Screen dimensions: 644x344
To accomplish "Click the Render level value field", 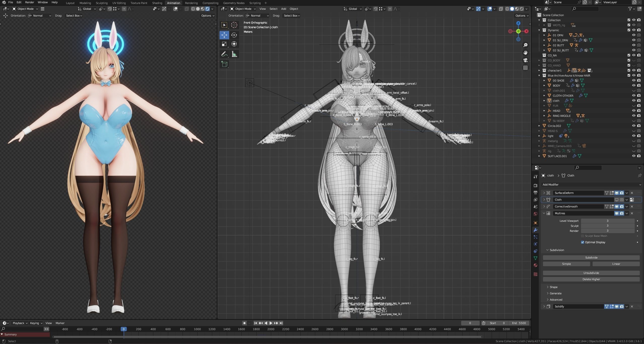I will (x=607, y=231).
